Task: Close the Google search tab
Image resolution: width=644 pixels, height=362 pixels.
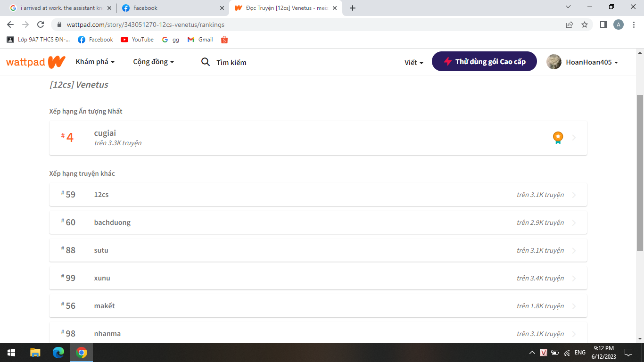Action: click(109, 8)
